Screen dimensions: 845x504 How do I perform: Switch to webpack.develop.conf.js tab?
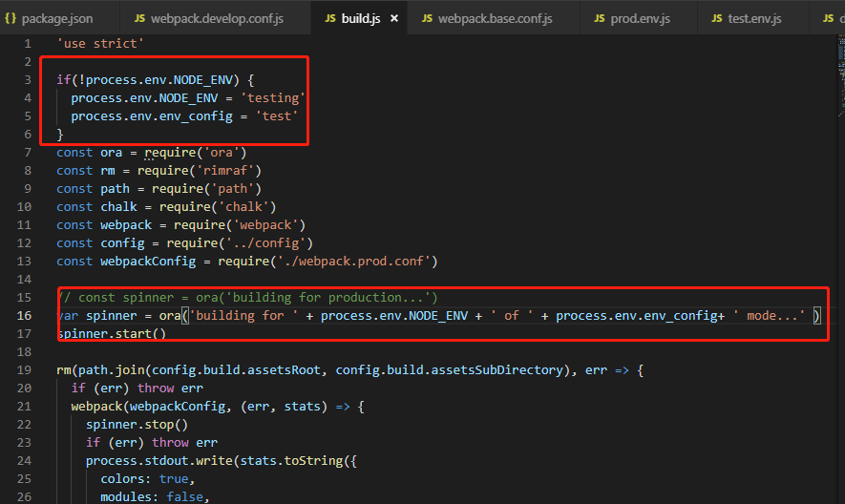217,18
